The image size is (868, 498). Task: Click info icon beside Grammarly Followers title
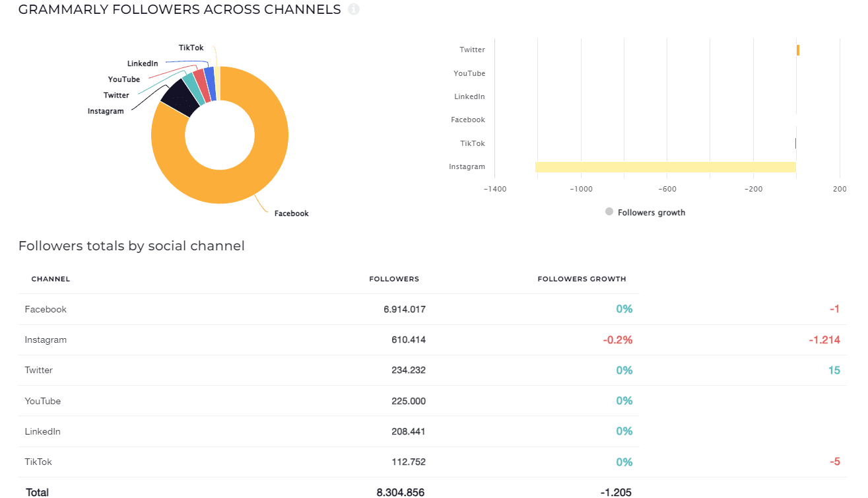tap(354, 10)
